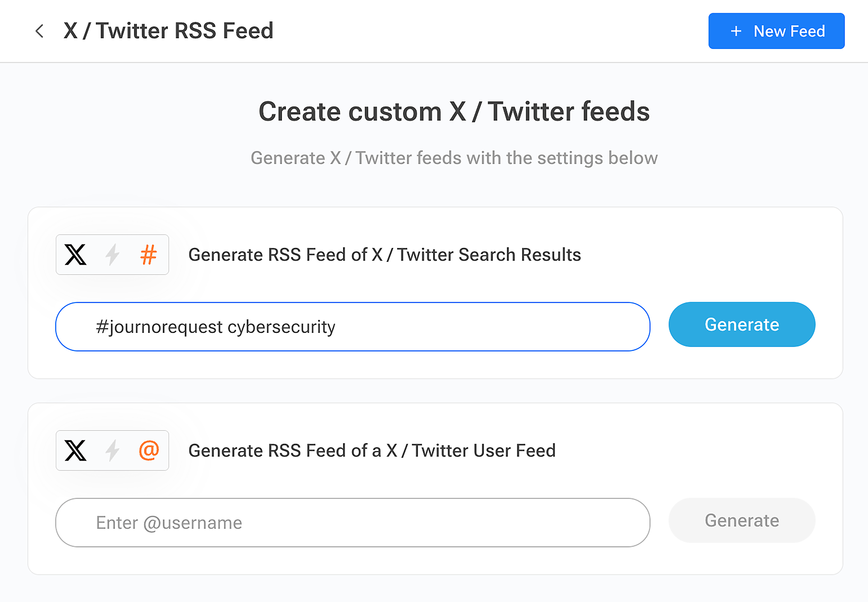Image resolution: width=868 pixels, height=602 pixels.
Task: Click the grayed Generate button for user feed
Action: click(x=741, y=520)
